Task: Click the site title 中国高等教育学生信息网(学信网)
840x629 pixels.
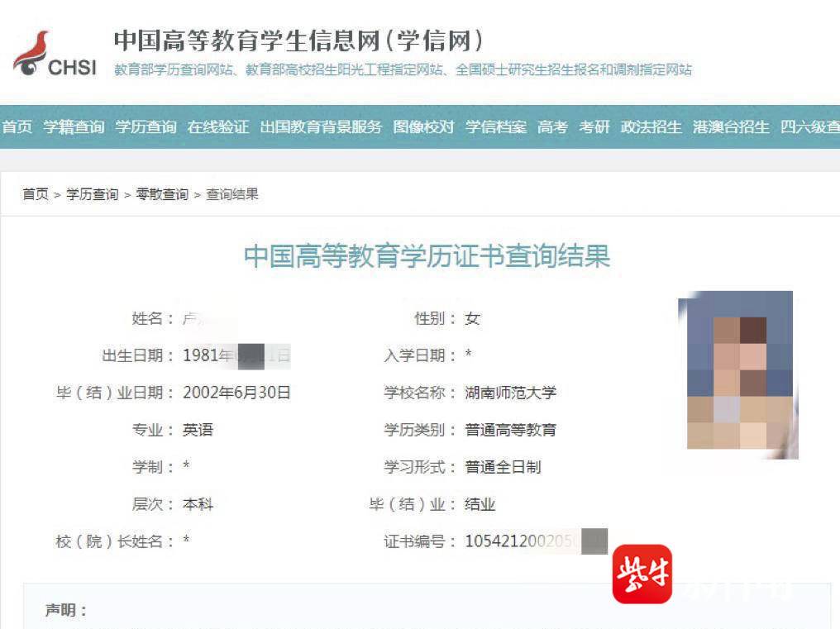Action: coord(298,41)
